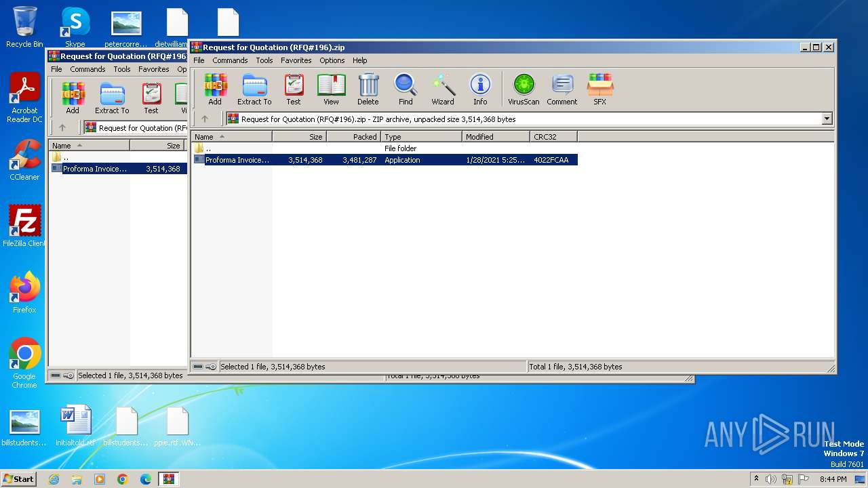Click Action Center flag tray icon
868x488 pixels.
tap(804, 479)
